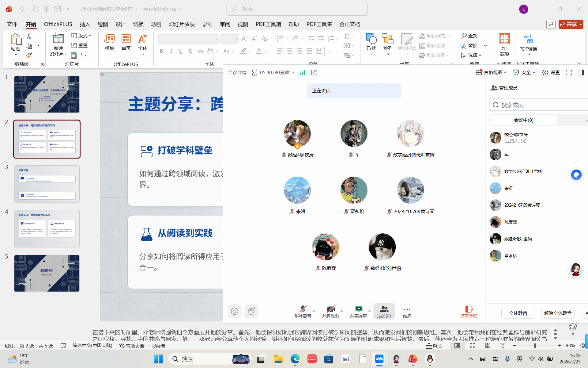Open the font size combo box
Image resolution: width=588 pixels, height=368 pixels.
coord(229,39)
